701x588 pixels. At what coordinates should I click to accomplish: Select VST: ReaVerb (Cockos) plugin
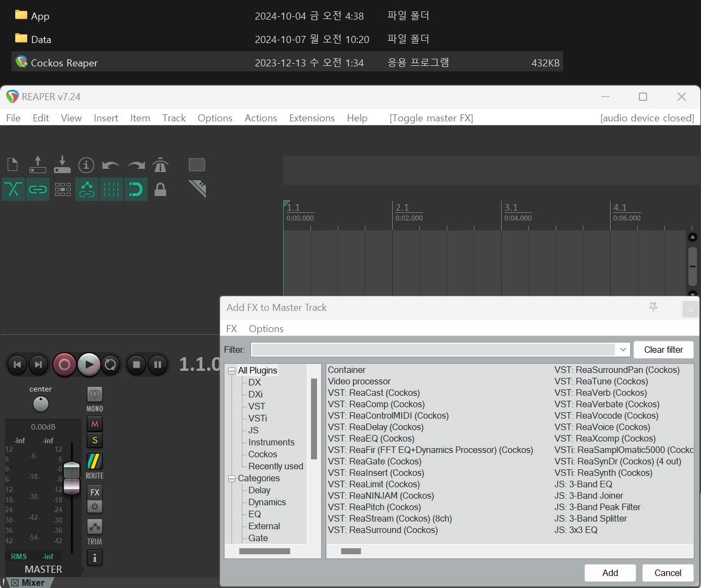click(601, 393)
